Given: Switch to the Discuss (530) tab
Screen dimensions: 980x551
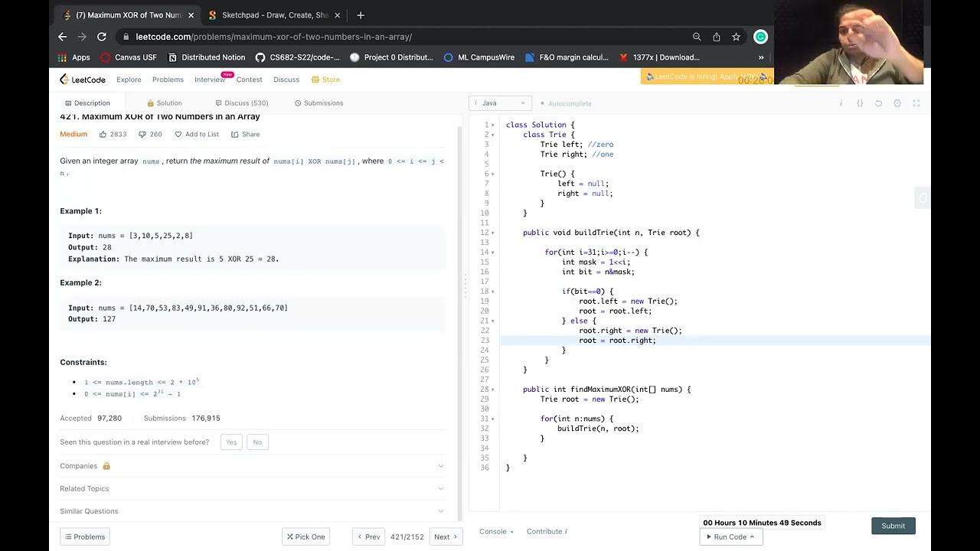Looking at the screenshot, I should pyautogui.click(x=242, y=103).
